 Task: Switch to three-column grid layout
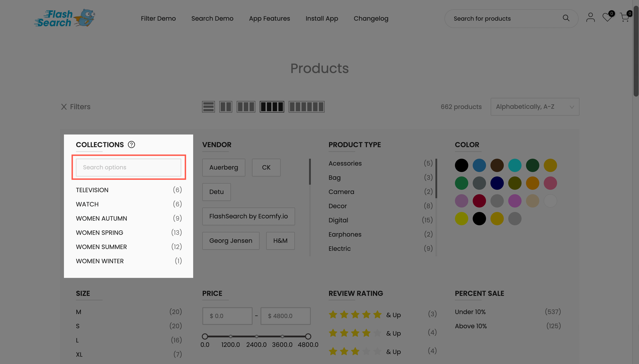coord(246,107)
